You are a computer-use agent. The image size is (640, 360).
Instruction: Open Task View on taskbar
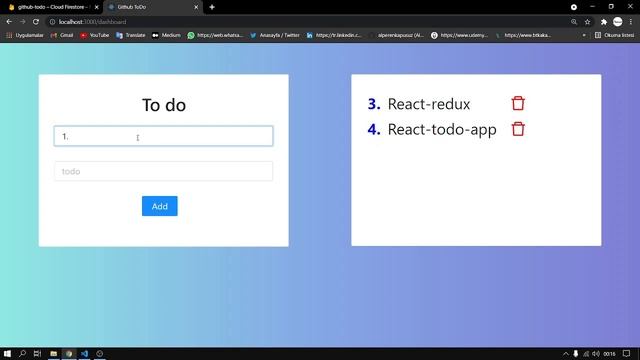pos(37,353)
